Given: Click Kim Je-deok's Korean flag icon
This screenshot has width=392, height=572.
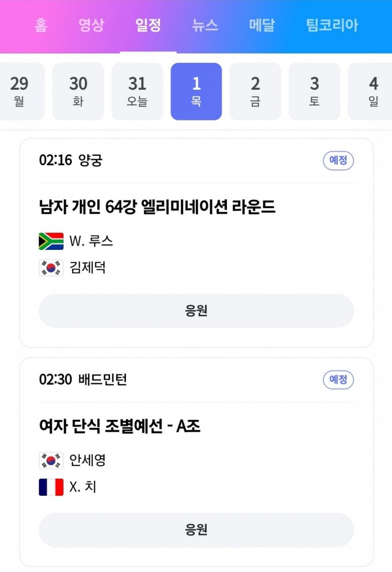Looking at the screenshot, I should [x=51, y=268].
